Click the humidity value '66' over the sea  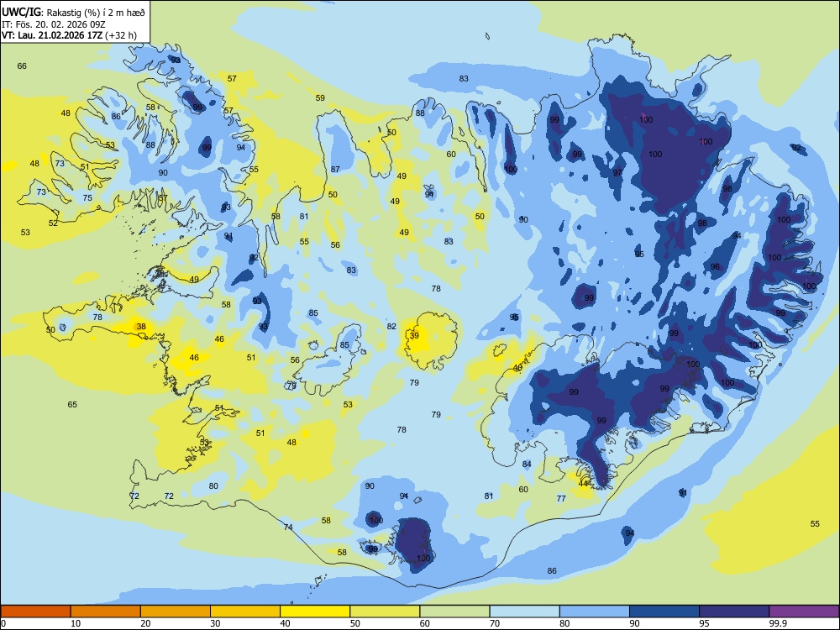pyautogui.click(x=22, y=66)
